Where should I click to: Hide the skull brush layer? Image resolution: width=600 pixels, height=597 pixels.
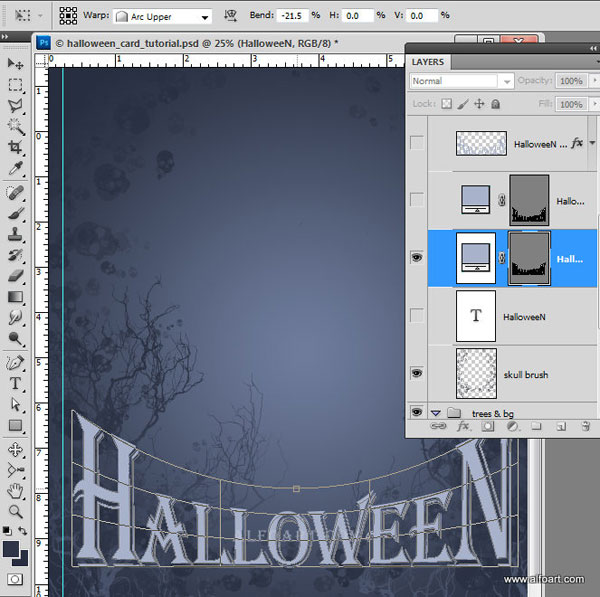(417, 373)
